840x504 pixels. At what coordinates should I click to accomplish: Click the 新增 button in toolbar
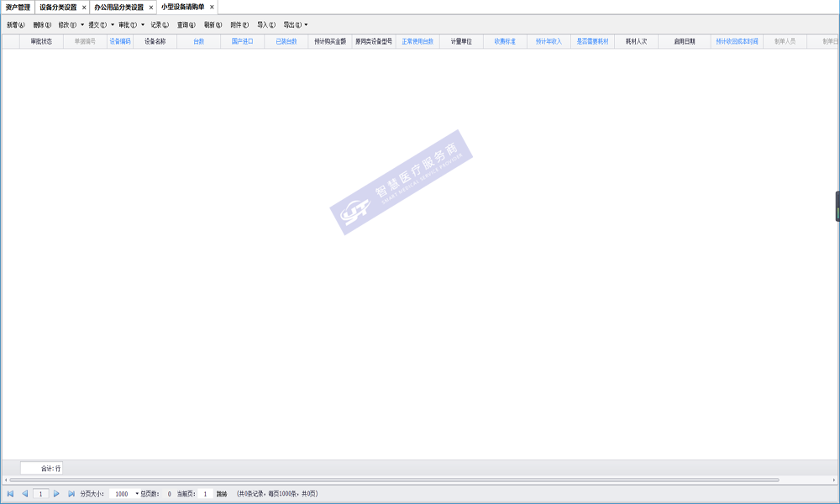point(15,25)
